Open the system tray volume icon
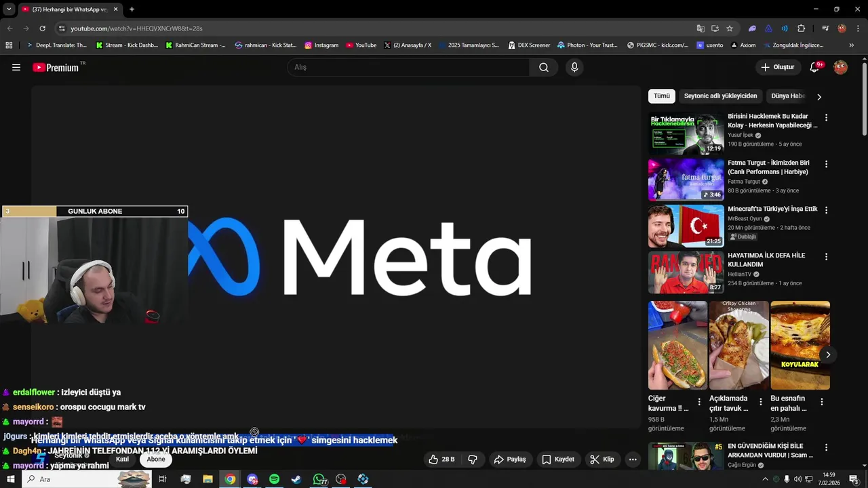Viewport: 868px width, 488px height. coord(797,479)
